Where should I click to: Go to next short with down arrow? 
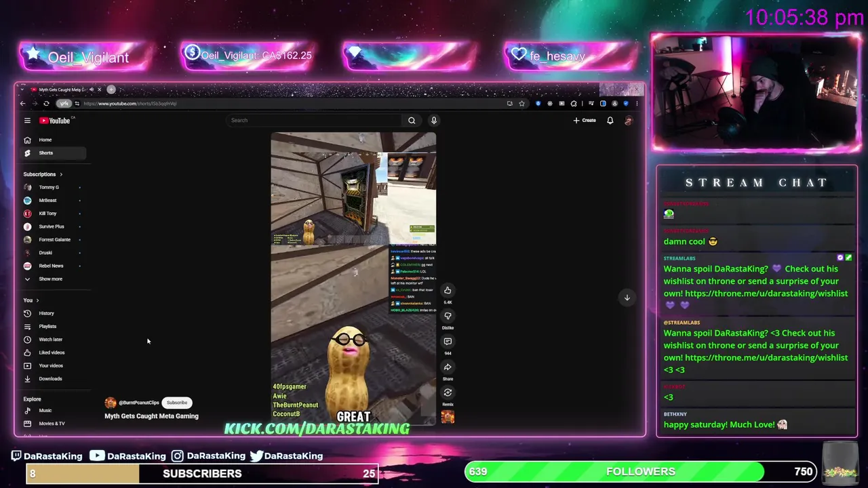[627, 298]
